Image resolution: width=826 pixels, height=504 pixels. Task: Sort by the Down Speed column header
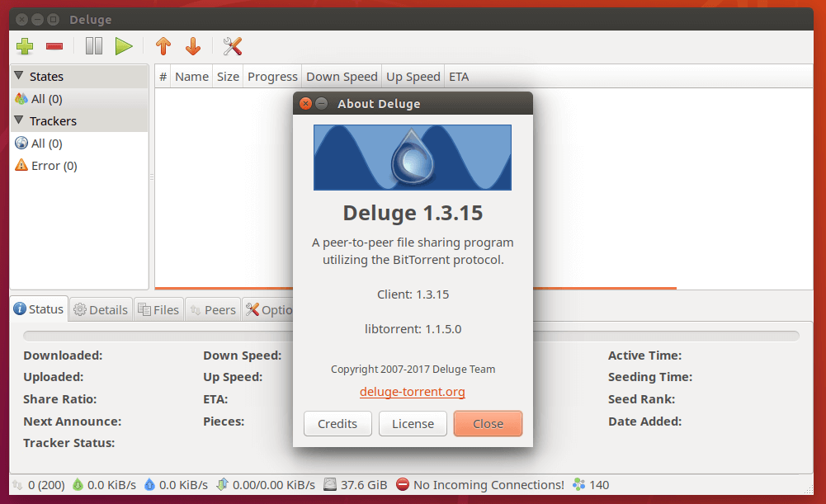click(342, 77)
